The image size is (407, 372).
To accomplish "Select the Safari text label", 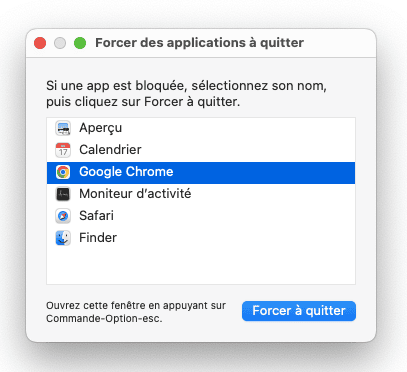I will point(96,216).
